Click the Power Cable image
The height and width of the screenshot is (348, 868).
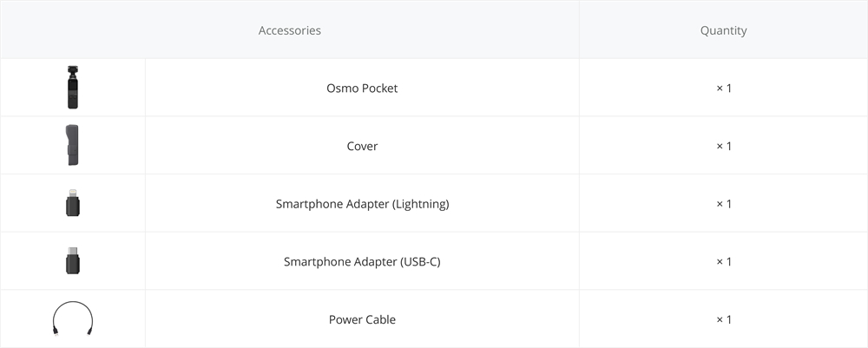tap(73, 318)
